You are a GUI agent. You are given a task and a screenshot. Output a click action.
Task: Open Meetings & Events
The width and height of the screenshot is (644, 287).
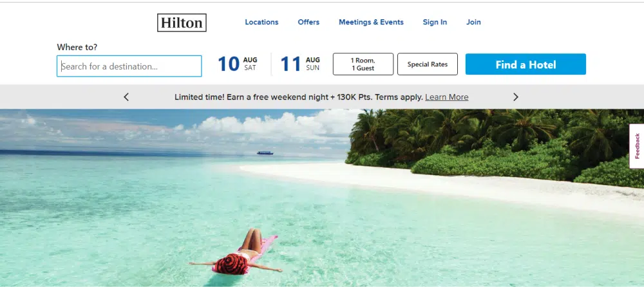[x=372, y=22]
